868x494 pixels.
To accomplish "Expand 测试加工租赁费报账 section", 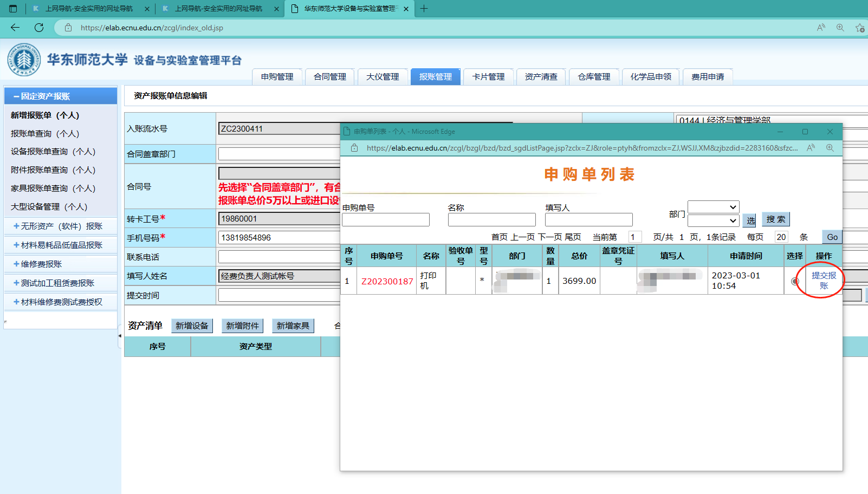I will pos(61,283).
